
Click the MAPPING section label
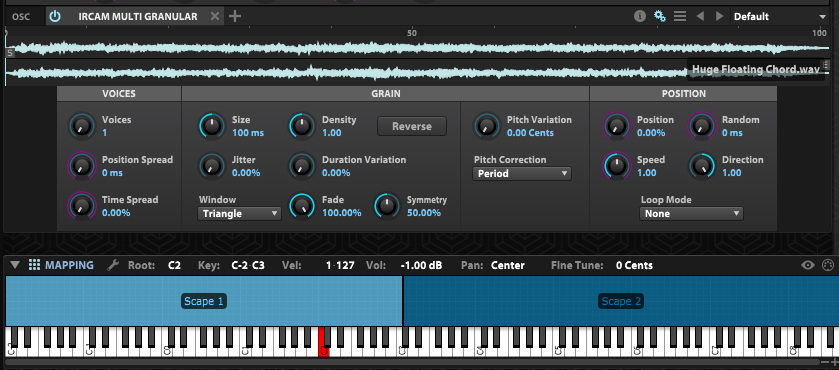tap(69, 265)
